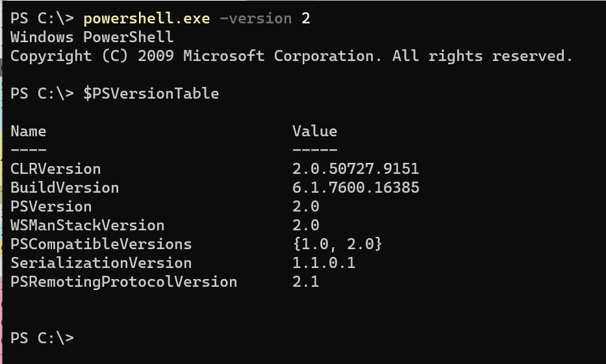Image resolution: width=606 pixels, height=364 pixels.
Task: Select the 2.1 remoting protocol value
Action: [x=306, y=282]
